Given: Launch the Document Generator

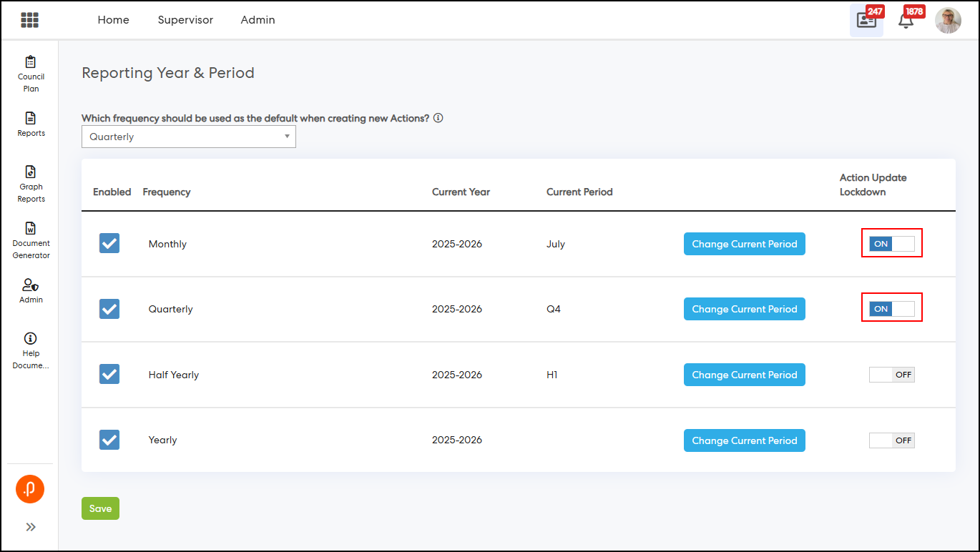Looking at the screenshot, I should point(31,240).
